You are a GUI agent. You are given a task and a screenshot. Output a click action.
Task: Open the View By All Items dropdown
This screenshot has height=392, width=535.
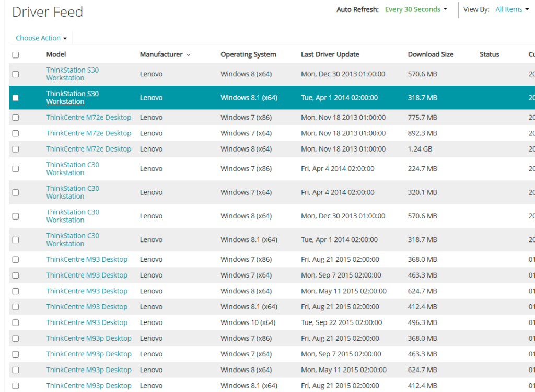pos(512,9)
